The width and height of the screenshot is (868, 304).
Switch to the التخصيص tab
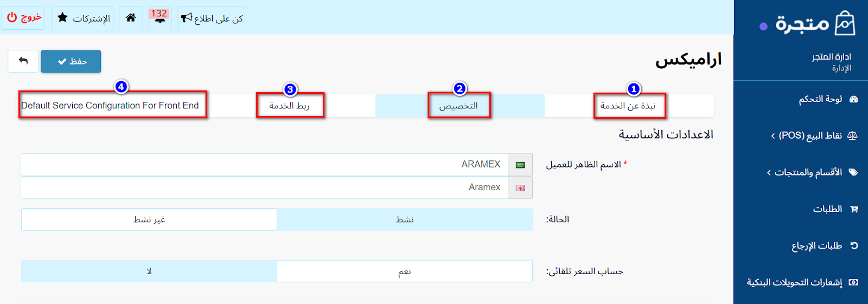459,106
